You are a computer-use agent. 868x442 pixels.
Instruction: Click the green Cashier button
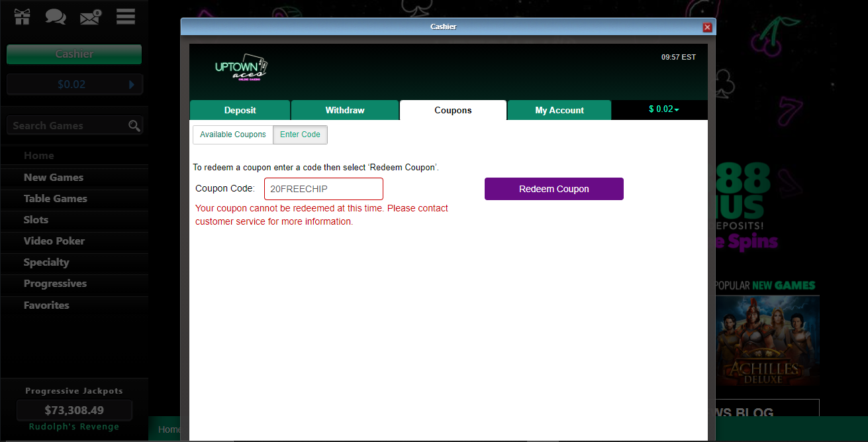point(74,54)
